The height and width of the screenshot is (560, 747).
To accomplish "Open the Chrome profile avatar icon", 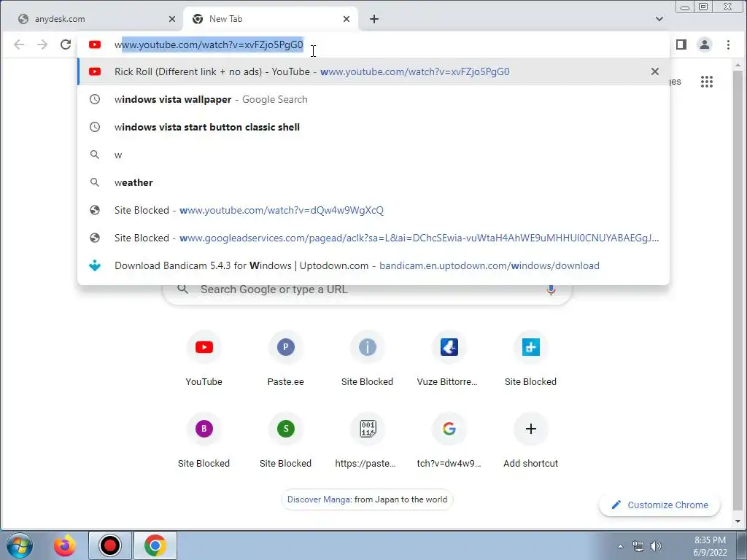I will point(705,44).
